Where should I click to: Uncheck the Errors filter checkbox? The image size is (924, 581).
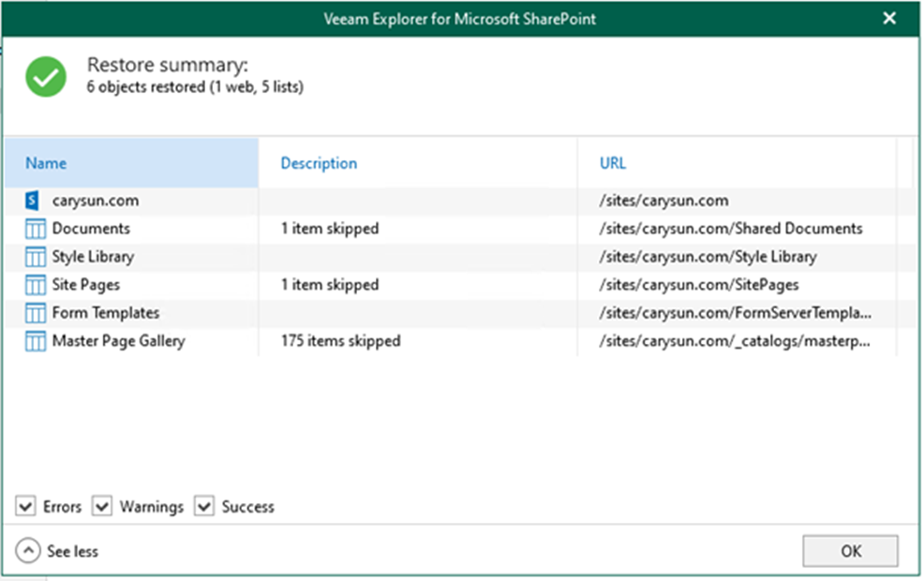[25, 506]
